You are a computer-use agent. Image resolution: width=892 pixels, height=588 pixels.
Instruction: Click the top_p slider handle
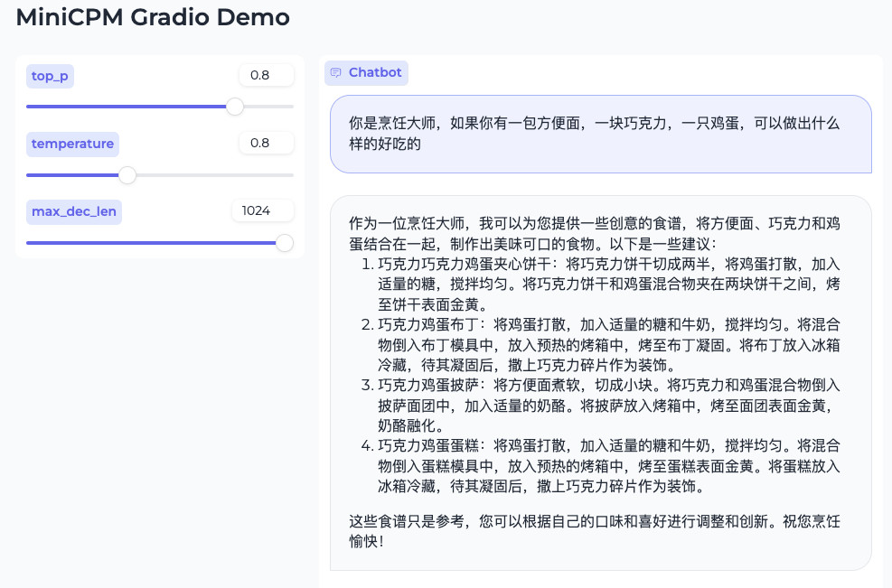234,107
